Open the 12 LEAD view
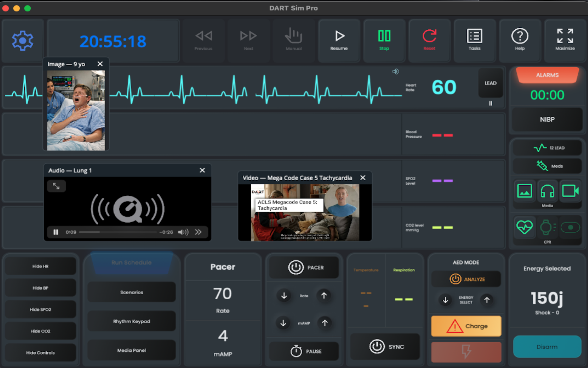The width and height of the screenshot is (588, 368). [x=547, y=148]
